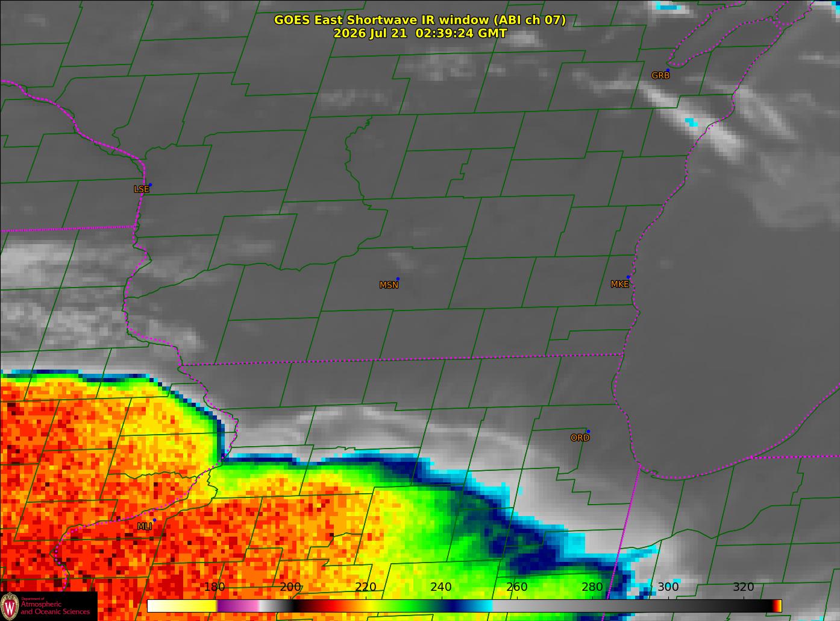Click the GRB station marker label
This screenshot has height=621, width=840.
pyautogui.click(x=660, y=75)
